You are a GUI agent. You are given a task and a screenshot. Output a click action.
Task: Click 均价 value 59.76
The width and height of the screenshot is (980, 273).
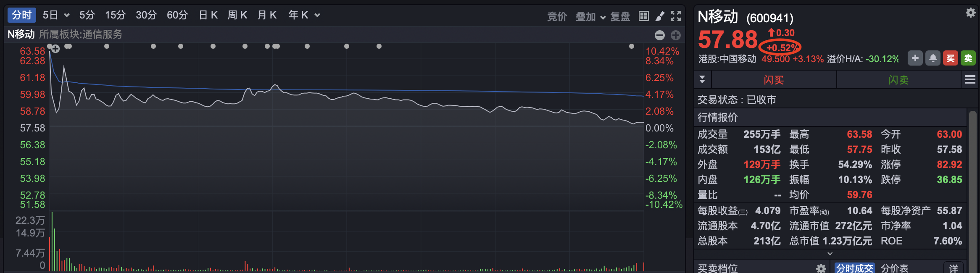pos(859,195)
